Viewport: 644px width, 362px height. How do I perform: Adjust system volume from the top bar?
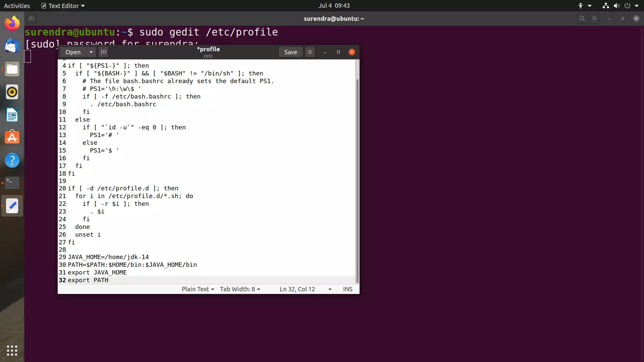coord(617,5)
